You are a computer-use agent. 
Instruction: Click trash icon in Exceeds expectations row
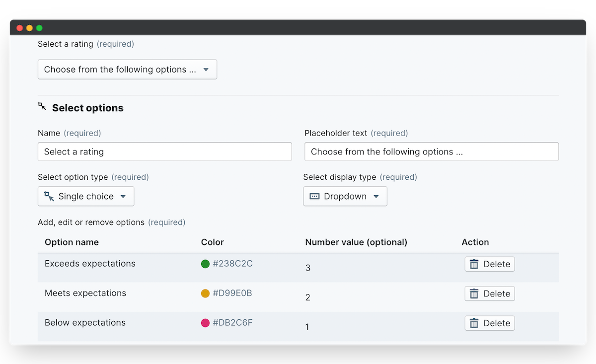(x=474, y=264)
